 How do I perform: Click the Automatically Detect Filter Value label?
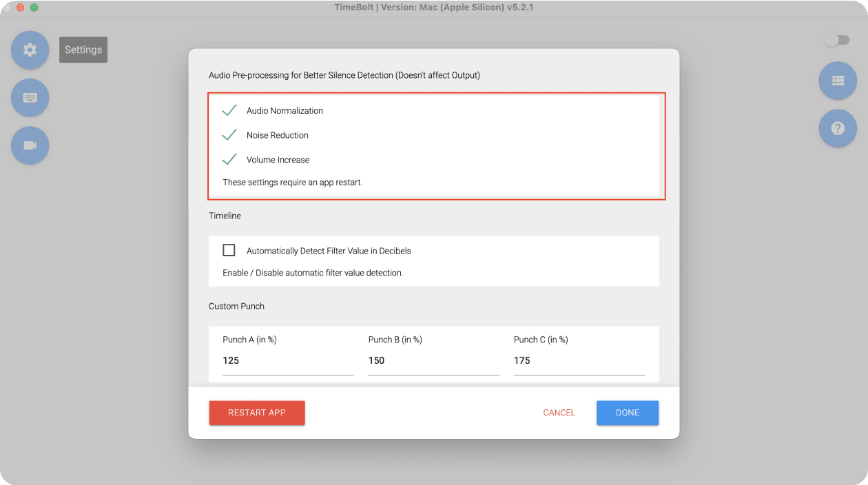(329, 251)
